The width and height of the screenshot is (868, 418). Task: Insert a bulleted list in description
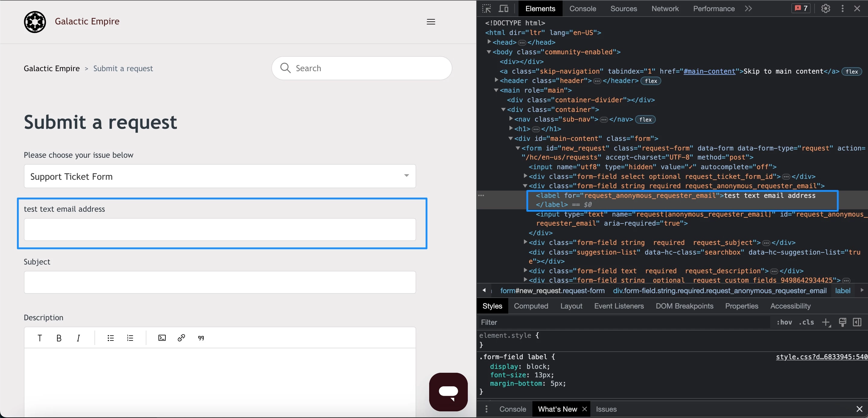coord(110,338)
